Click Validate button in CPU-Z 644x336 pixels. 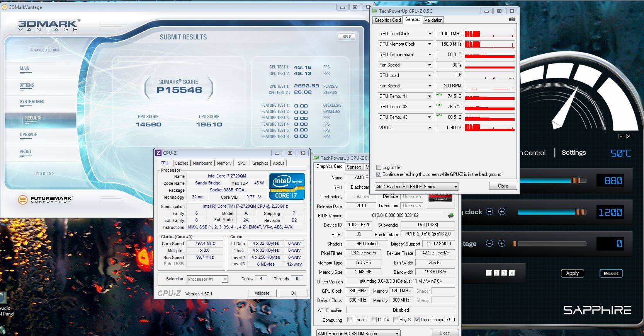[x=262, y=293]
